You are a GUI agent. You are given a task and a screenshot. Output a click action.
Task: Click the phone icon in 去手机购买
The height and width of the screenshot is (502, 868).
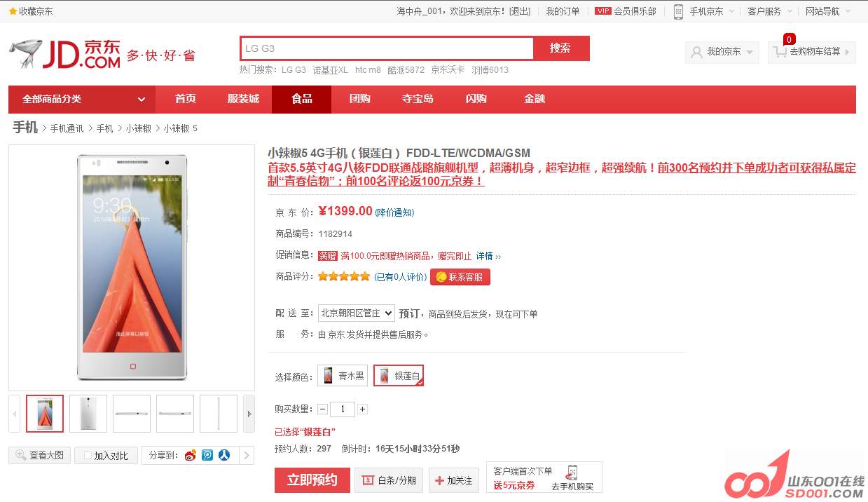572,473
